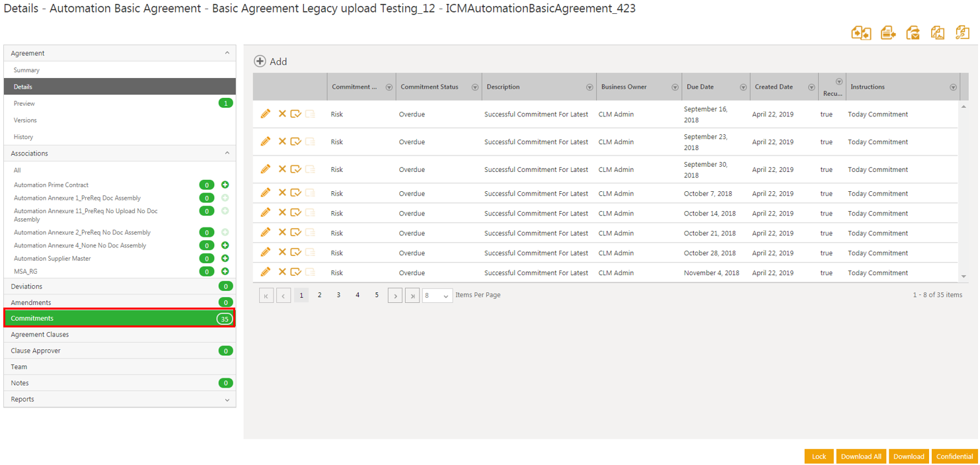980x465 pixels.
Task: Click the X delete icon in the October 7 row
Action: [282, 192]
